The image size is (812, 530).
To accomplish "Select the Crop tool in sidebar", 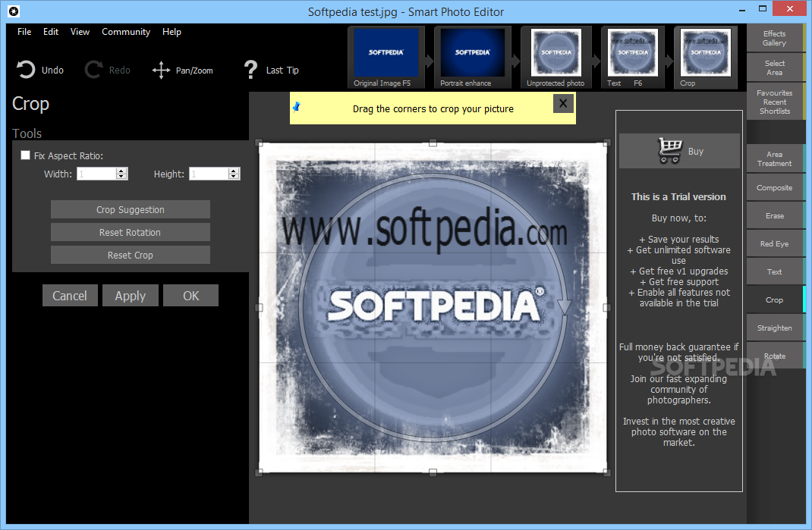I will (775, 299).
